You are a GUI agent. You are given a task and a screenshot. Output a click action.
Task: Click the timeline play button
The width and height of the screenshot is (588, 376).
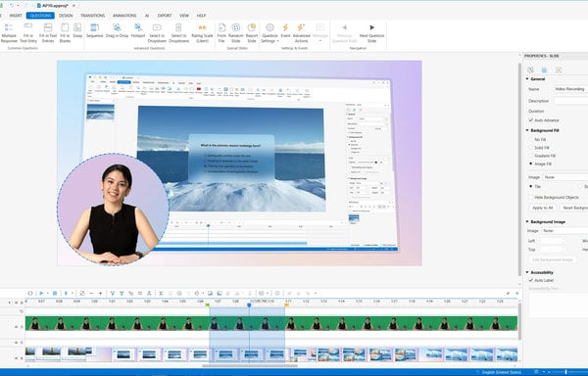click(x=41, y=293)
